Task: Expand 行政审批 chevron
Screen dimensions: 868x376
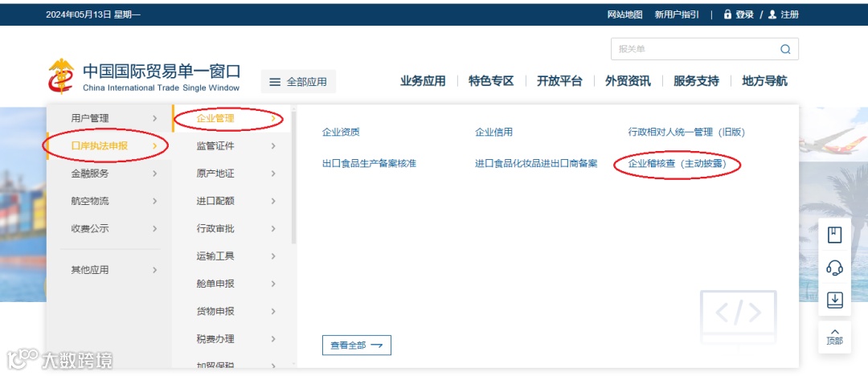Action: point(273,228)
